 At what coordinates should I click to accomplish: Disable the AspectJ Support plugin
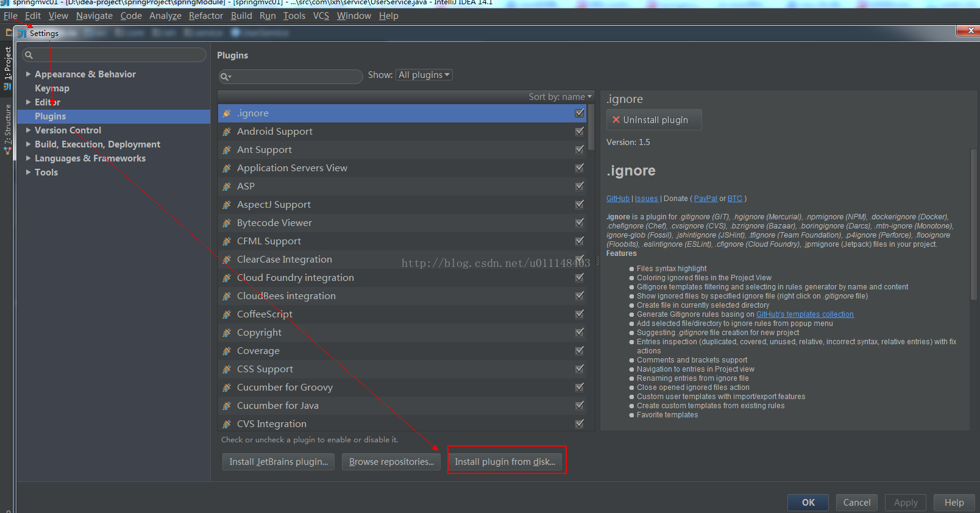tap(580, 204)
